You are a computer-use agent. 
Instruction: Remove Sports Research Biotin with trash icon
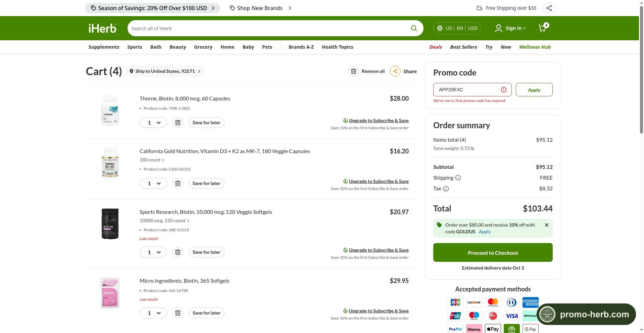(178, 252)
